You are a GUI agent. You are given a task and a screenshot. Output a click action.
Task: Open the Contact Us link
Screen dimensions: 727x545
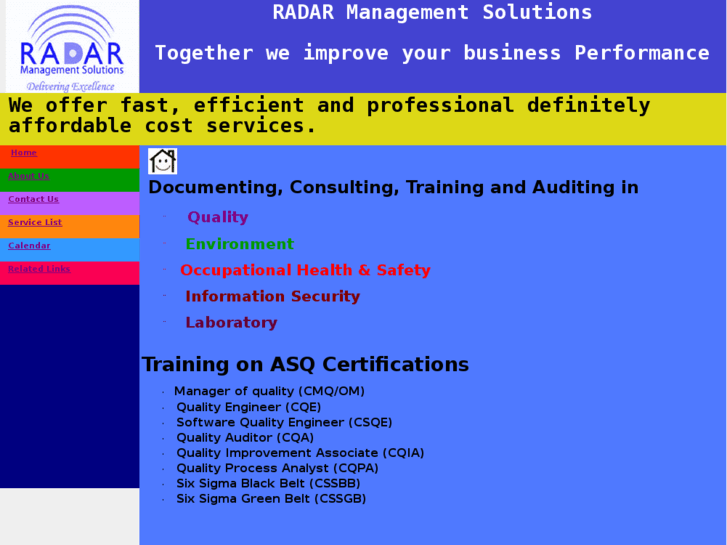33,199
